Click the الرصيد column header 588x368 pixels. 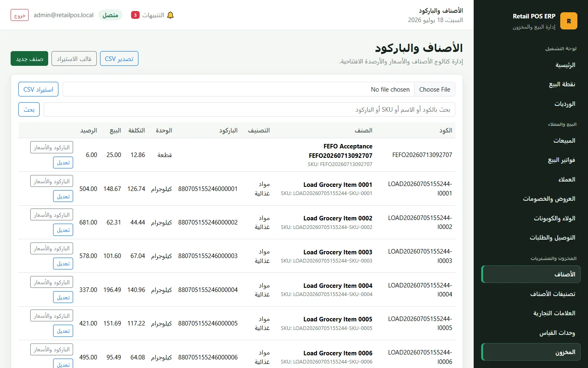click(x=89, y=130)
